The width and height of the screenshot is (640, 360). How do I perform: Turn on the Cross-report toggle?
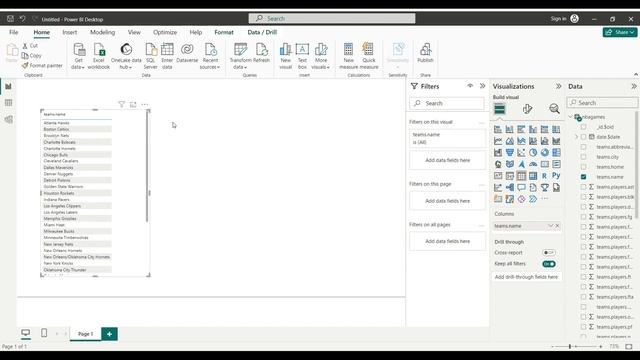coord(549,253)
